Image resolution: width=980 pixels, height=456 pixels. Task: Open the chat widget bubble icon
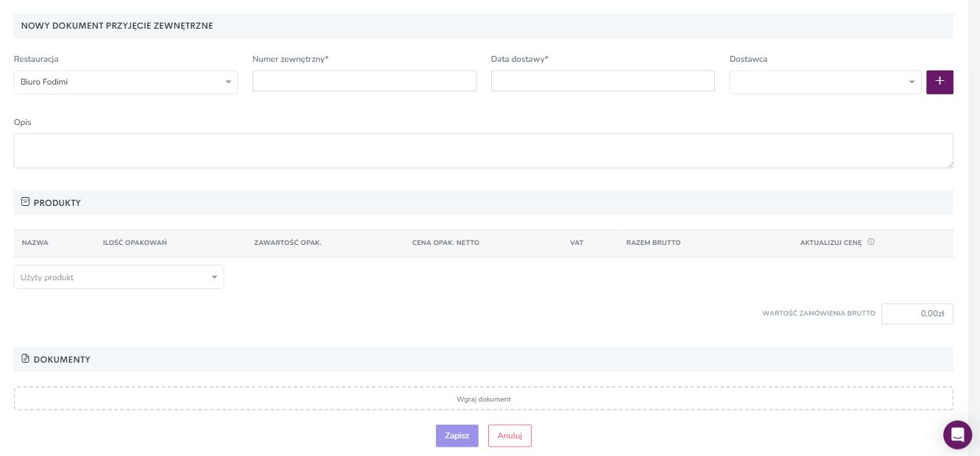[x=957, y=435]
